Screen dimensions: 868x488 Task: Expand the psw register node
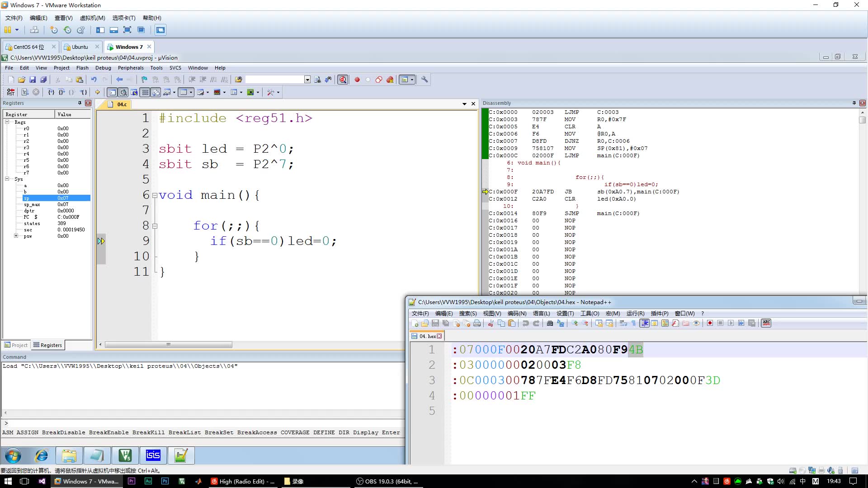click(x=16, y=236)
